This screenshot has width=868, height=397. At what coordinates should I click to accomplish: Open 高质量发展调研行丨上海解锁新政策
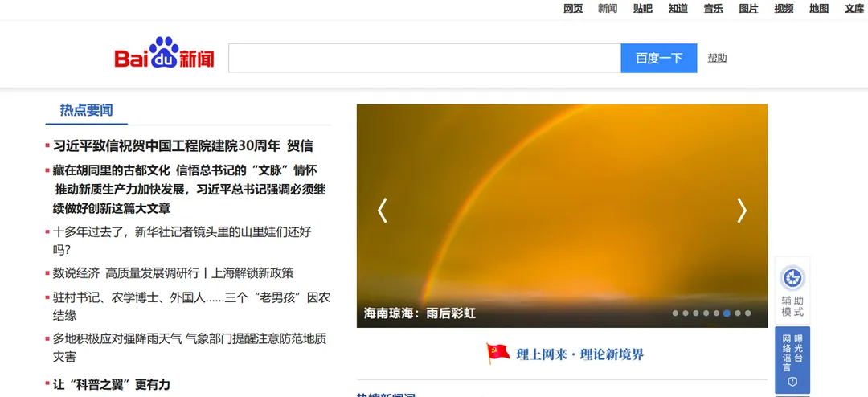199,273
